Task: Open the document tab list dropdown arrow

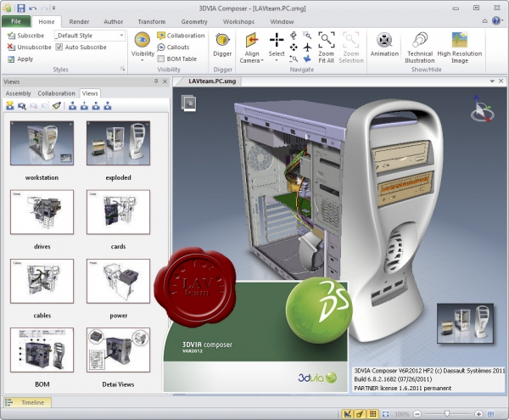Action: pos(492,81)
